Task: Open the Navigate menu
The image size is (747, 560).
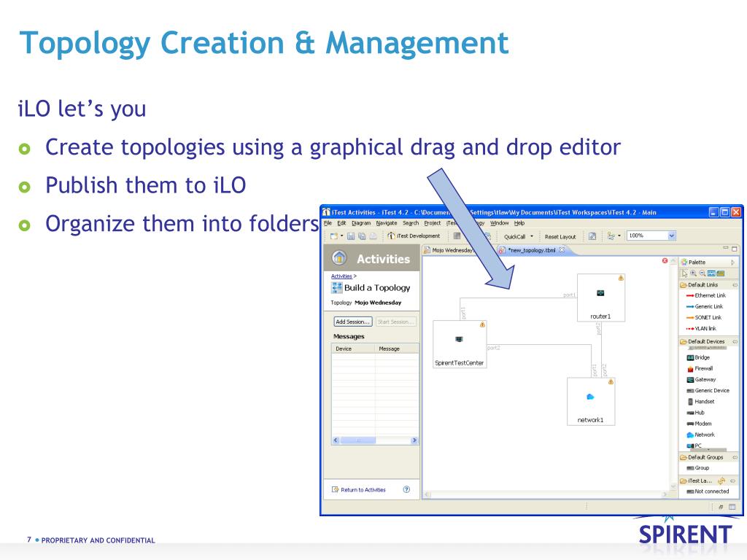Action: [387, 223]
